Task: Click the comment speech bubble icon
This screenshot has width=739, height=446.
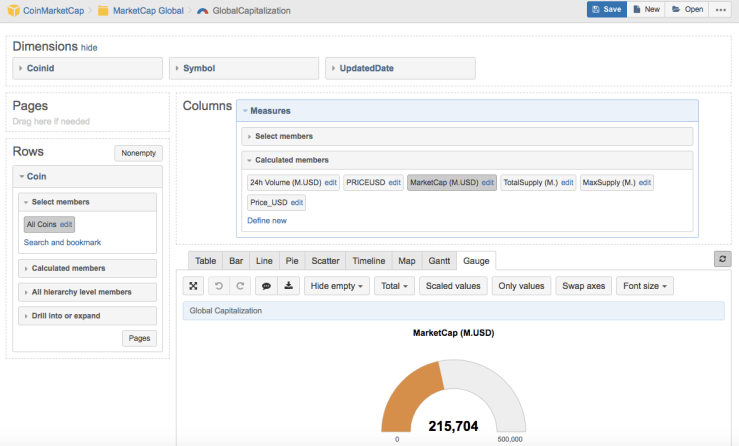Action: pyautogui.click(x=267, y=286)
